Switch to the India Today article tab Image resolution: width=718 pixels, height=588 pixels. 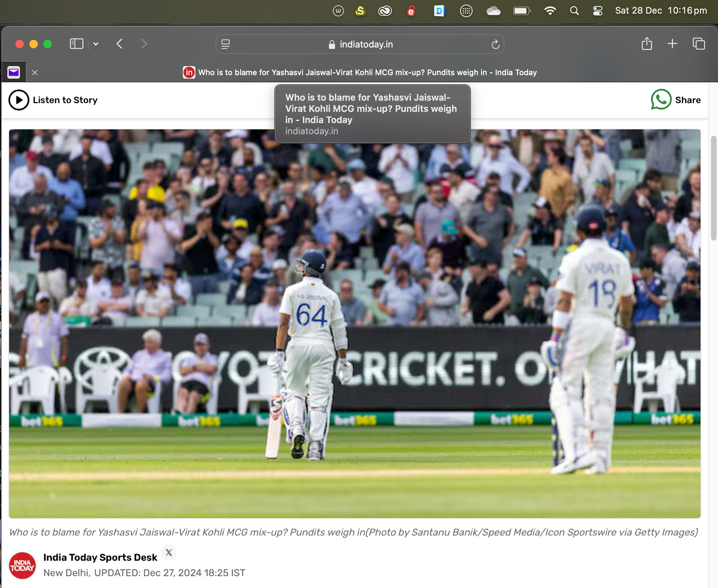click(366, 73)
